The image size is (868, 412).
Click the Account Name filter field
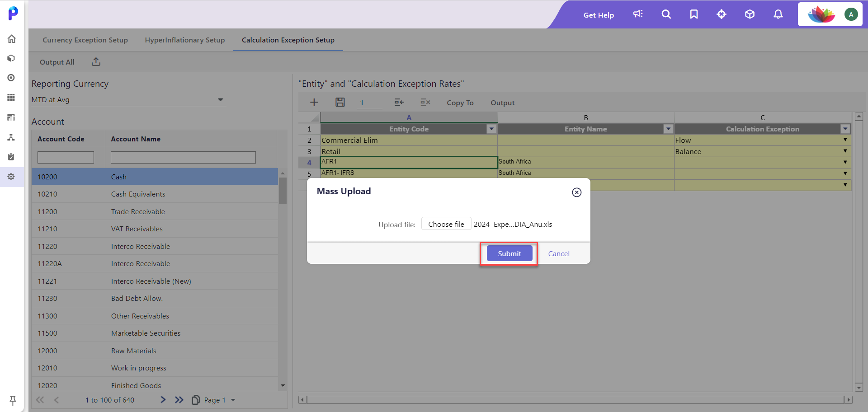click(183, 157)
